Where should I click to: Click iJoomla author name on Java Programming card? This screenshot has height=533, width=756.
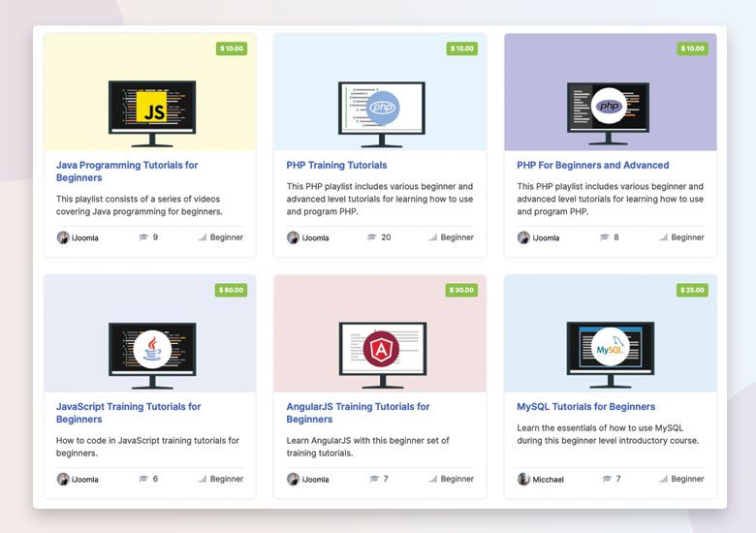point(85,237)
